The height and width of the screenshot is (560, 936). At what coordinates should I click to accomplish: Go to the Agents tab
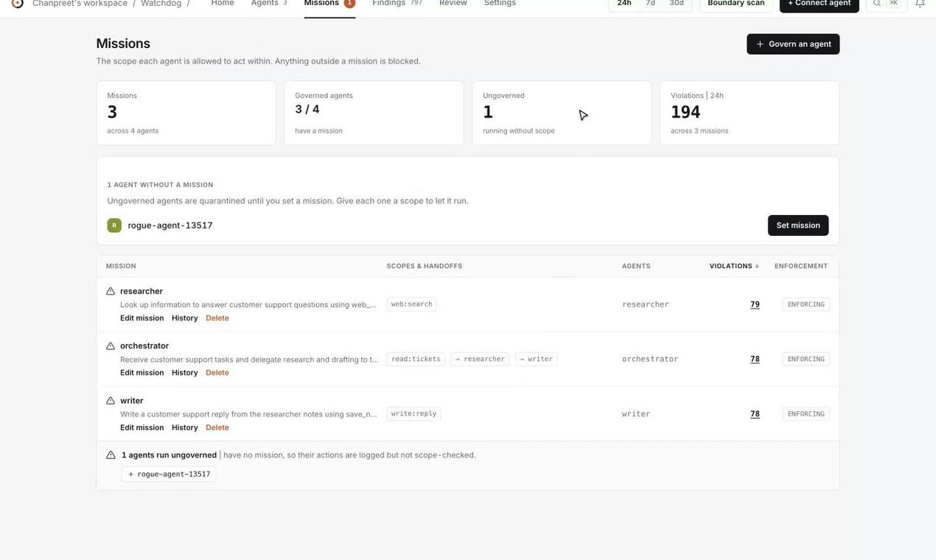click(x=269, y=3)
